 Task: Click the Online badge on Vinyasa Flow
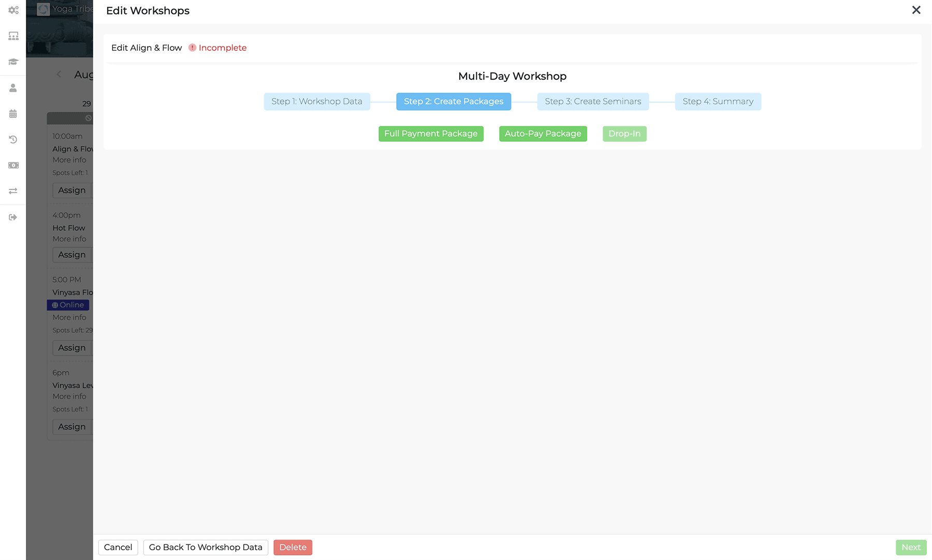coord(68,305)
